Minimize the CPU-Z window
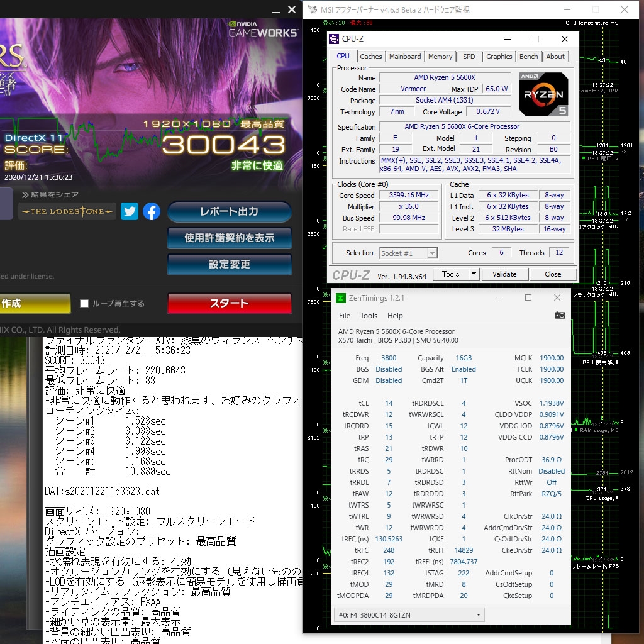 (508, 39)
